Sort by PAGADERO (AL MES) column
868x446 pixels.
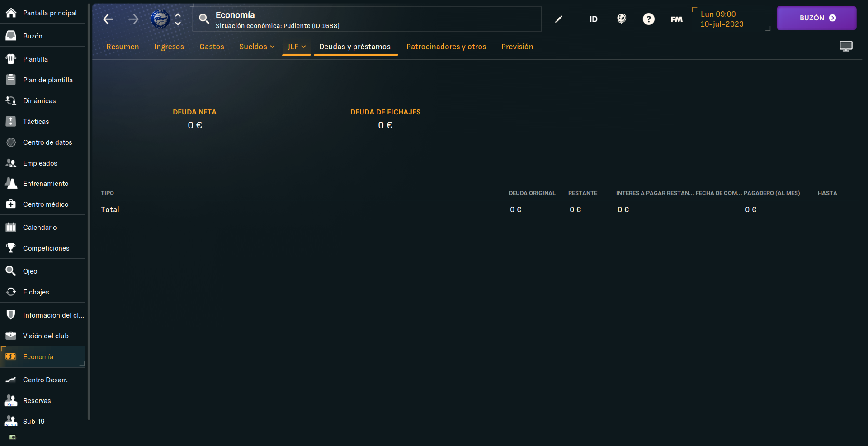pos(772,193)
